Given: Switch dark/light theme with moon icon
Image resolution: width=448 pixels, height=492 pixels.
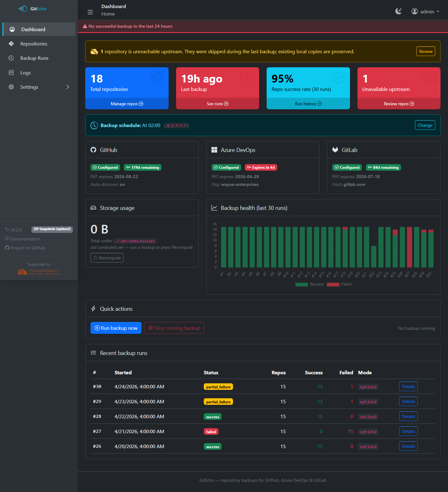Looking at the screenshot, I should tap(398, 12).
